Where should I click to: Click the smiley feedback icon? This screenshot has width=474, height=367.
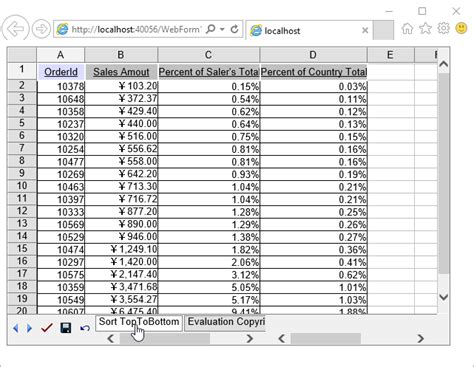pos(461,29)
